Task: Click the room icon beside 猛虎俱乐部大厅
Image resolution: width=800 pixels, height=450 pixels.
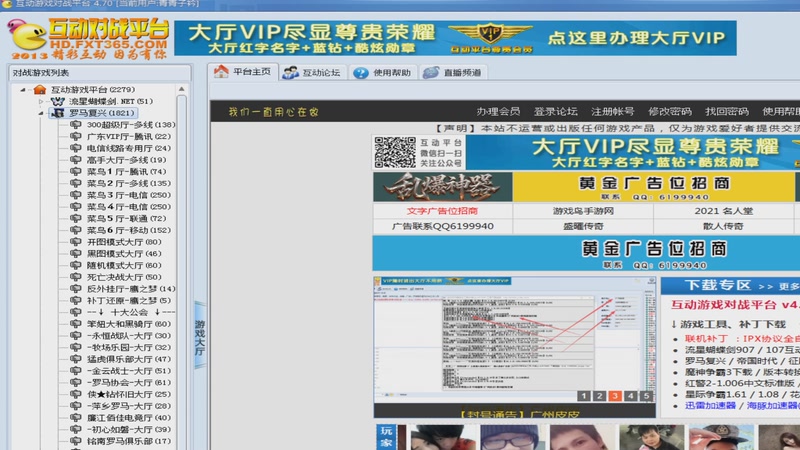Action: 76,359
